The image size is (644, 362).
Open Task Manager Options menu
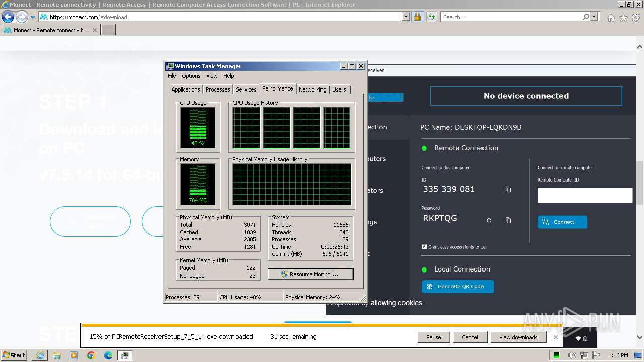click(x=191, y=76)
